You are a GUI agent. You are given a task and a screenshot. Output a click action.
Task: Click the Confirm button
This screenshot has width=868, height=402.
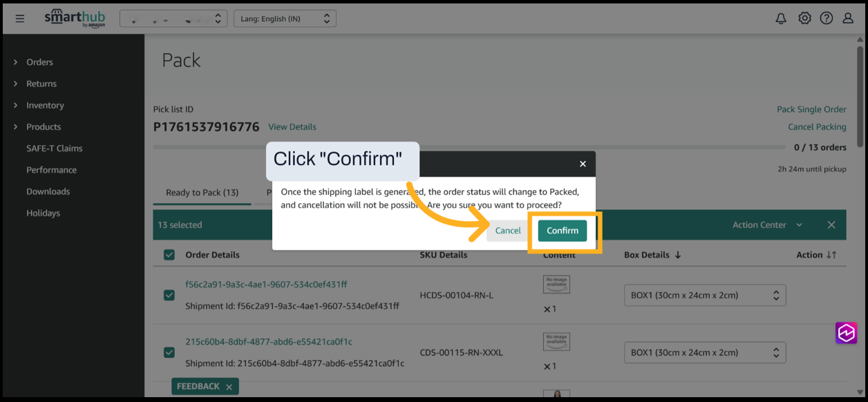coord(563,231)
